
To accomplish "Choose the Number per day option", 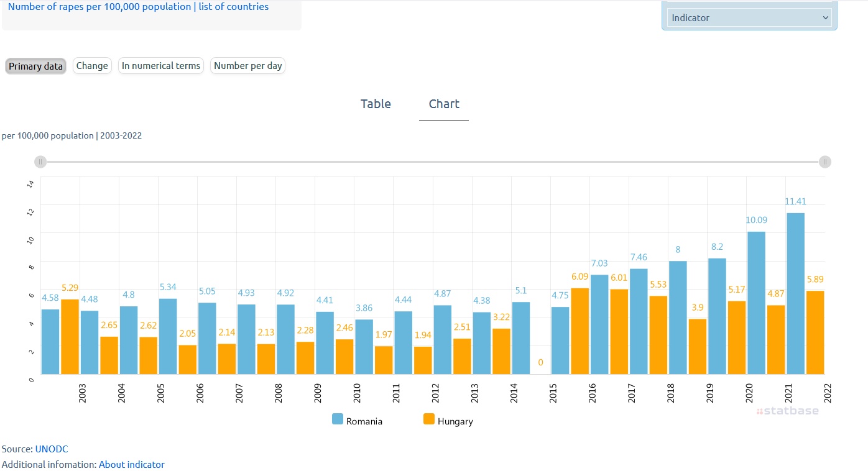I will pyautogui.click(x=247, y=66).
